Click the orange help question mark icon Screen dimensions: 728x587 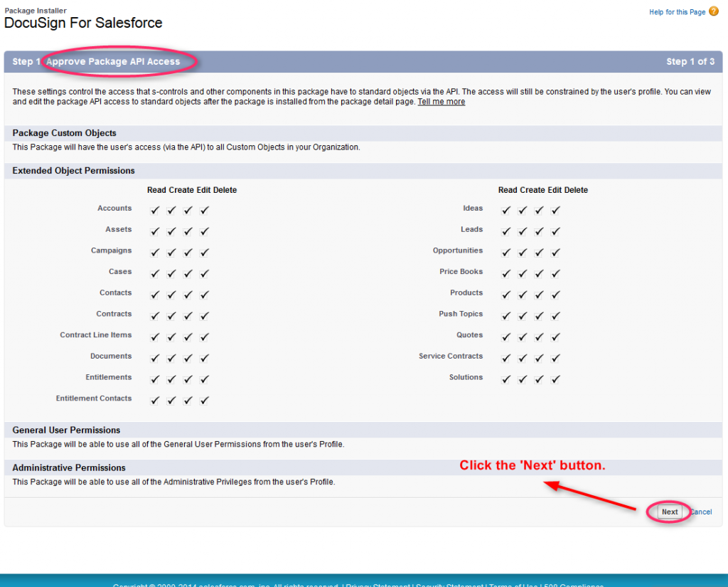click(714, 11)
